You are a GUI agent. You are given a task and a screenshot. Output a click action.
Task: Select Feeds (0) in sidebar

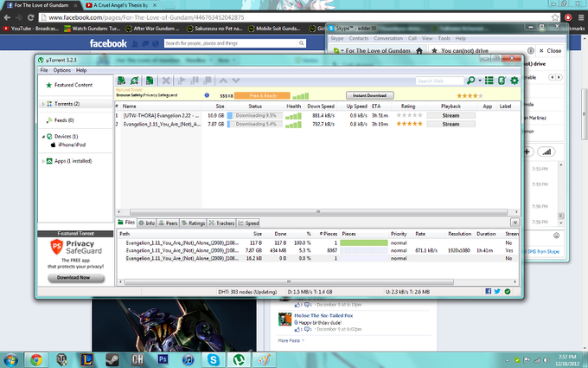pos(64,120)
